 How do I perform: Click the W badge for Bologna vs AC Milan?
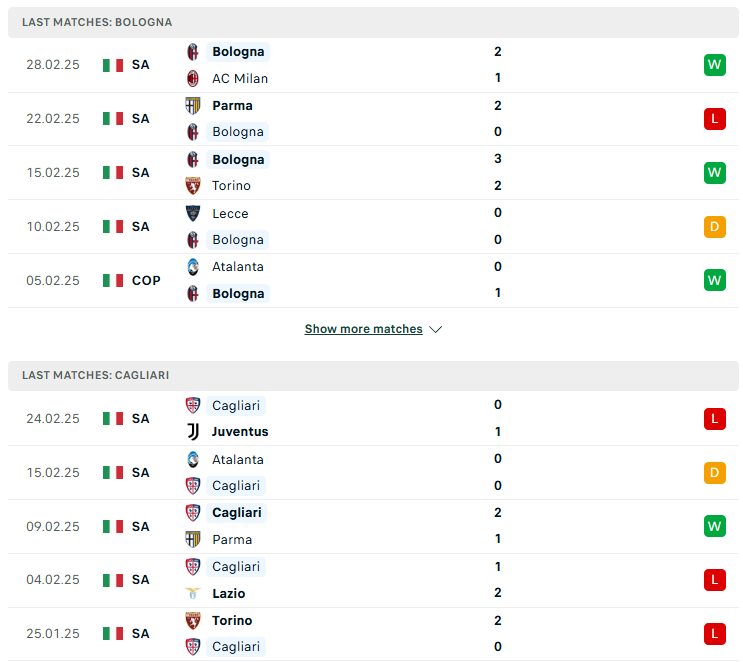click(x=715, y=64)
